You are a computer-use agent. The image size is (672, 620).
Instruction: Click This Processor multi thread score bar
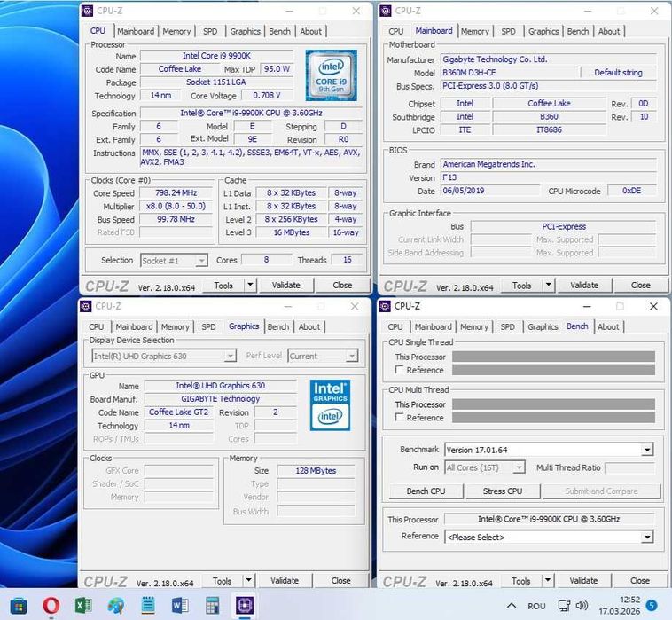554,404
